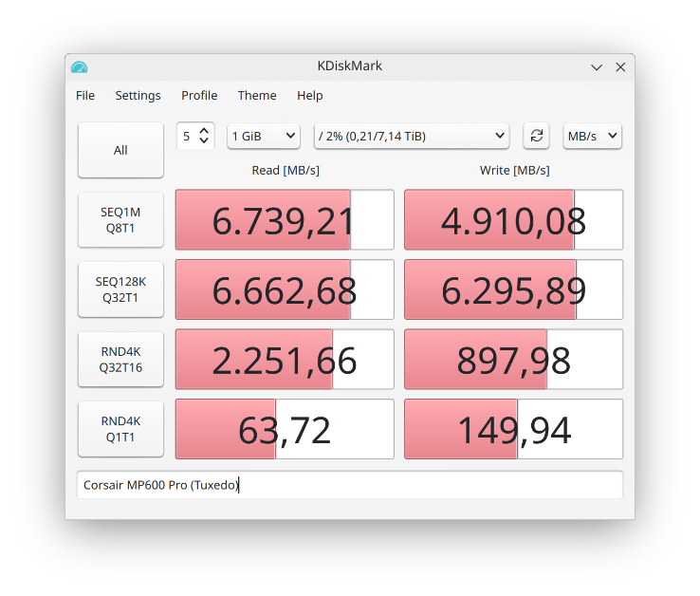The width and height of the screenshot is (700, 596).
Task: Close the KDiskMark window
Action: point(620,67)
